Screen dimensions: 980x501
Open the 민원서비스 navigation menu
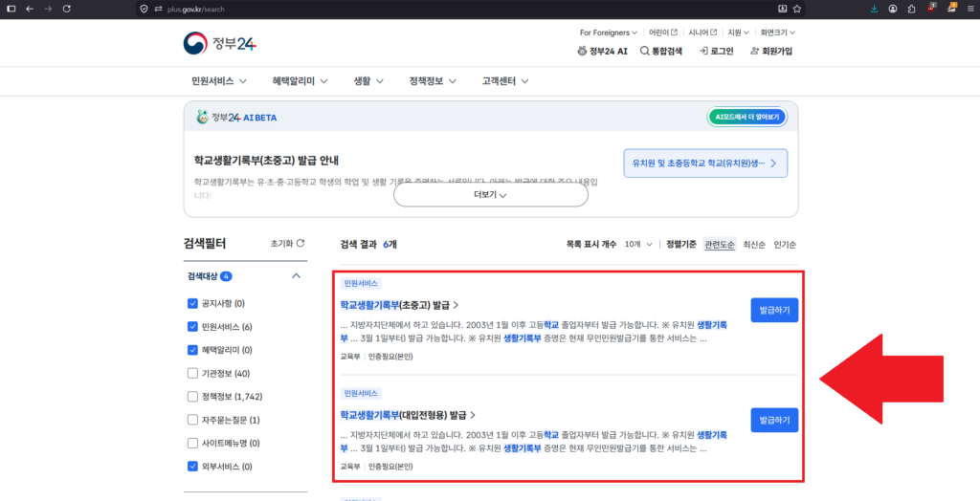coord(219,81)
